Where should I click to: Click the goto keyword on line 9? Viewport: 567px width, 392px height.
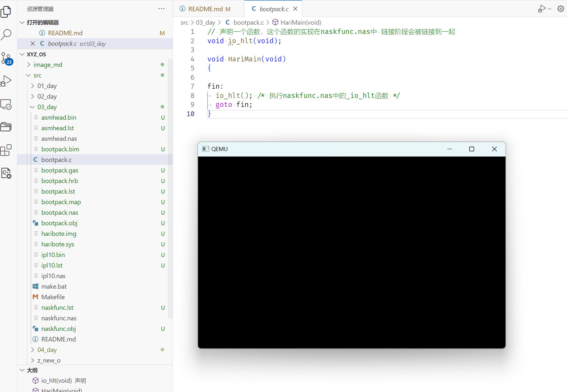click(x=224, y=105)
